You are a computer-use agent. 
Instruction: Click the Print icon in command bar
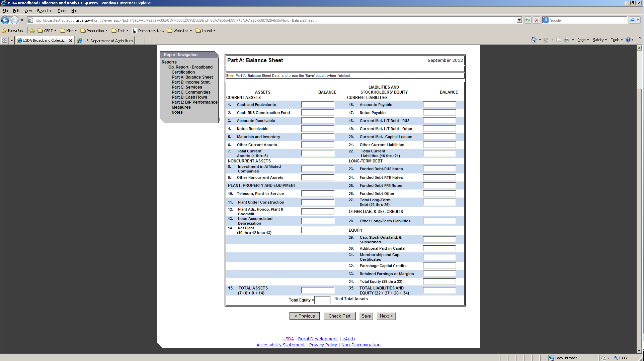pyautogui.click(x=566, y=40)
